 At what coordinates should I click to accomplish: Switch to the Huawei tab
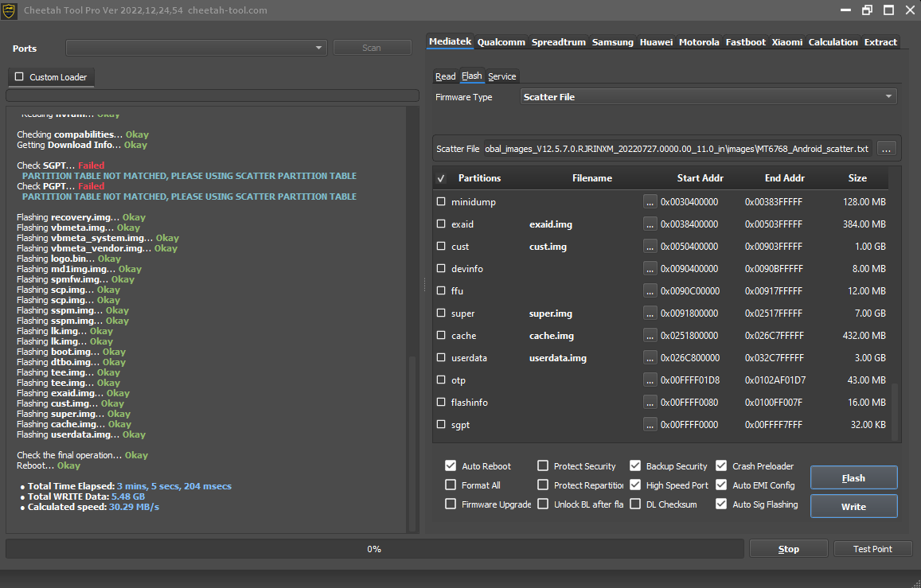(656, 42)
